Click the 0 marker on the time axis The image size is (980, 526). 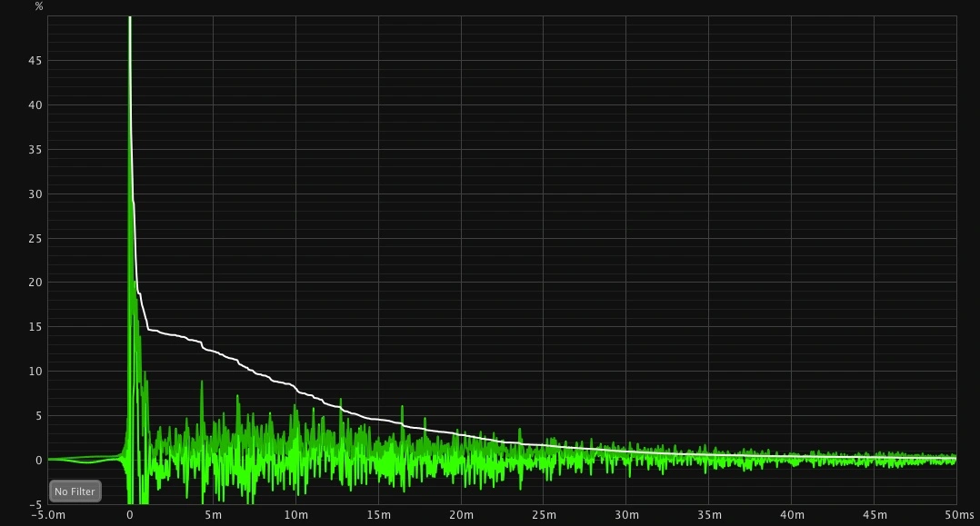coord(130,515)
